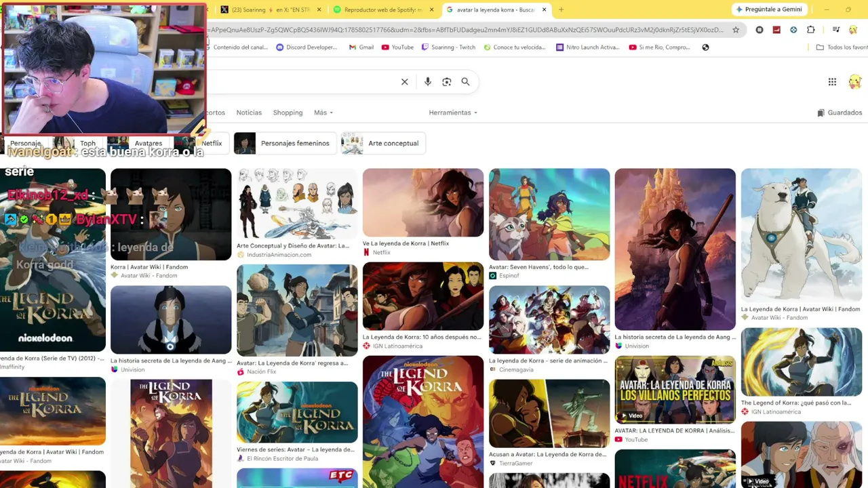Open the Nitro Launch Activa bookmark
The height and width of the screenshot is (488, 868).
(587, 47)
